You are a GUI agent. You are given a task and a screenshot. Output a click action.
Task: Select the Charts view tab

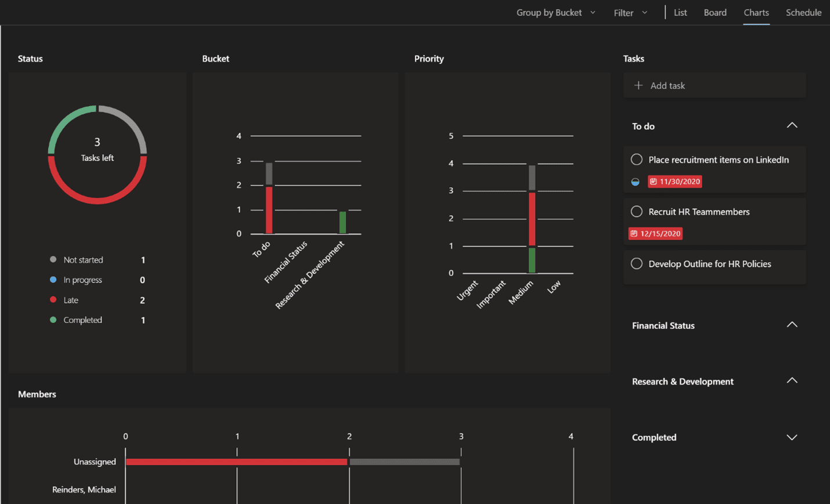[x=756, y=12]
